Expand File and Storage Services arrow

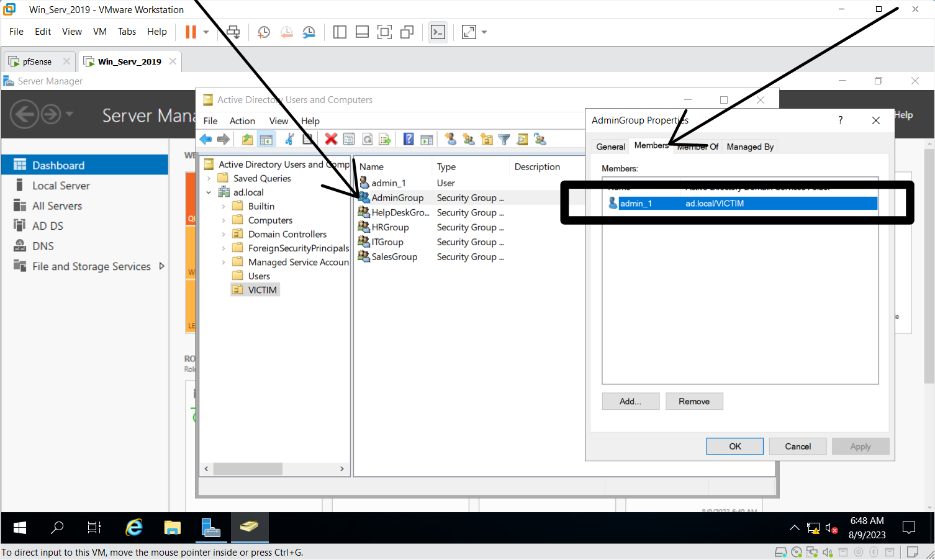click(x=162, y=266)
